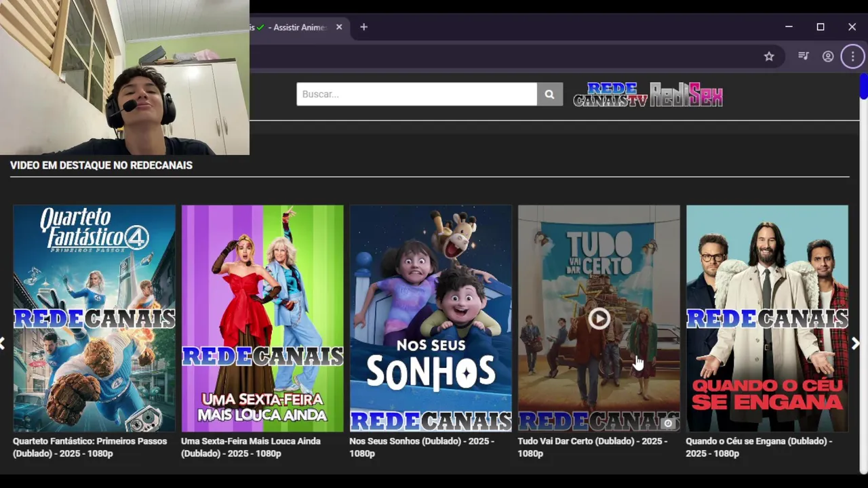Click the RediSex logo
Image resolution: width=868 pixels, height=488 pixels.
[x=686, y=95]
